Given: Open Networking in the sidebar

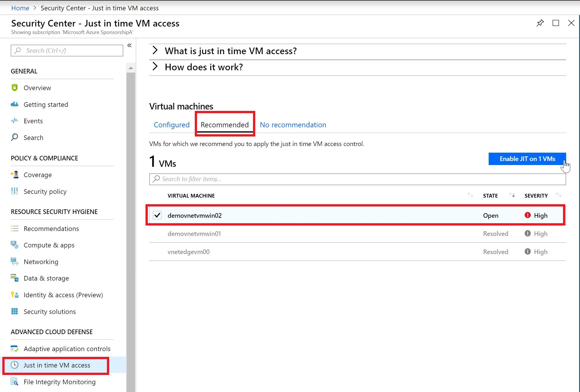Looking at the screenshot, I should [41, 262].
